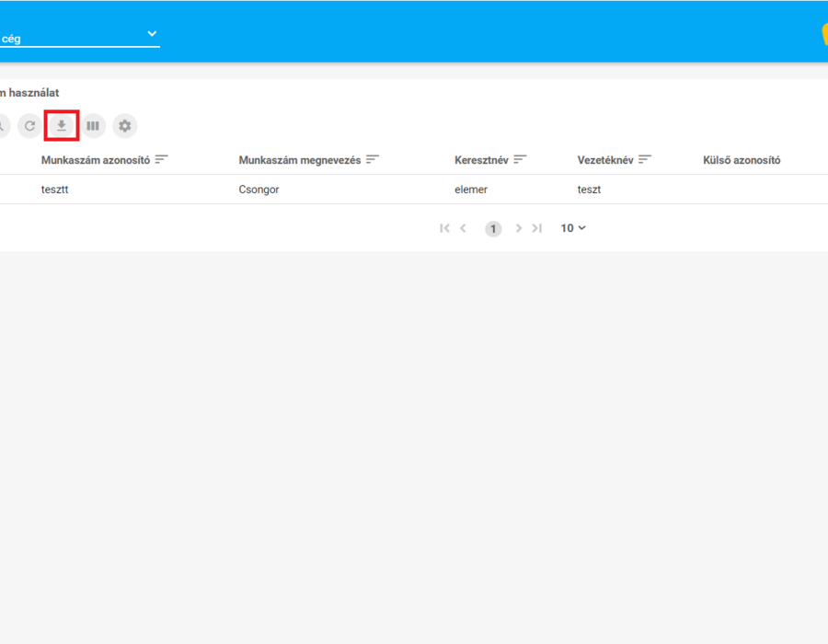Viewport: 828px width, 644px height.
Task: Click the download export icon
Action: coord(62,126)
